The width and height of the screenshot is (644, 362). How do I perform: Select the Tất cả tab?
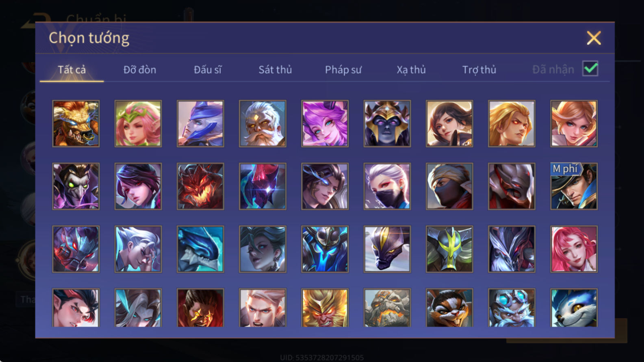[72, 70]
